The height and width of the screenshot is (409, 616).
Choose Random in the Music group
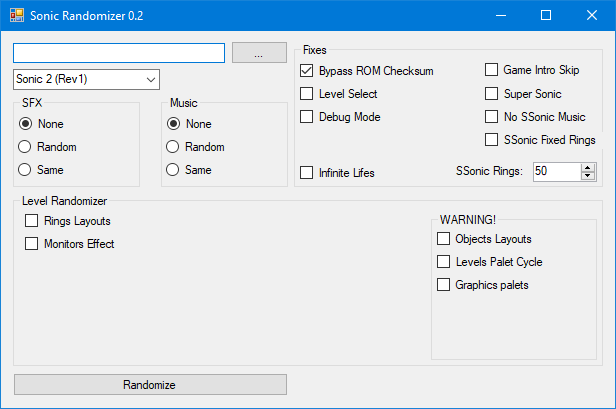(173, 147)
